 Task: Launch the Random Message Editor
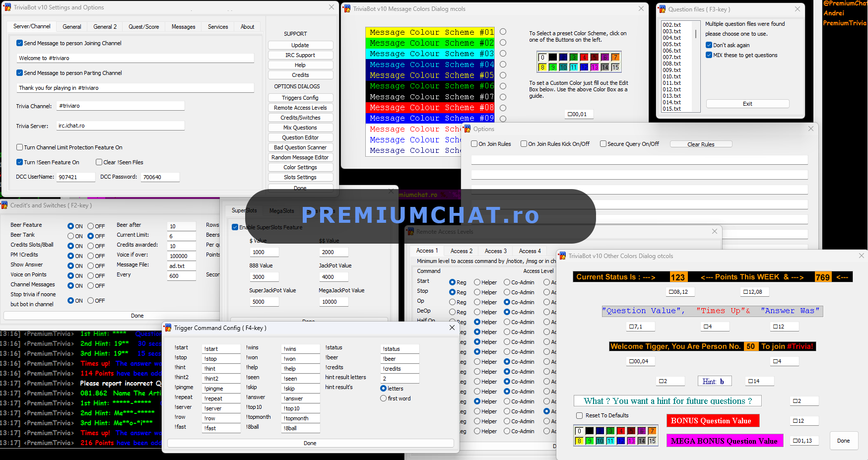(300, 157)
